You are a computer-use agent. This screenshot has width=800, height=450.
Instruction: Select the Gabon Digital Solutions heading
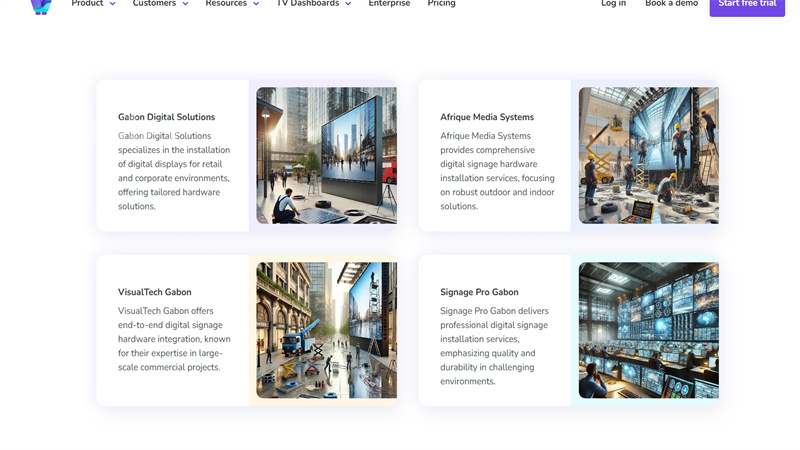pos(166,117)
